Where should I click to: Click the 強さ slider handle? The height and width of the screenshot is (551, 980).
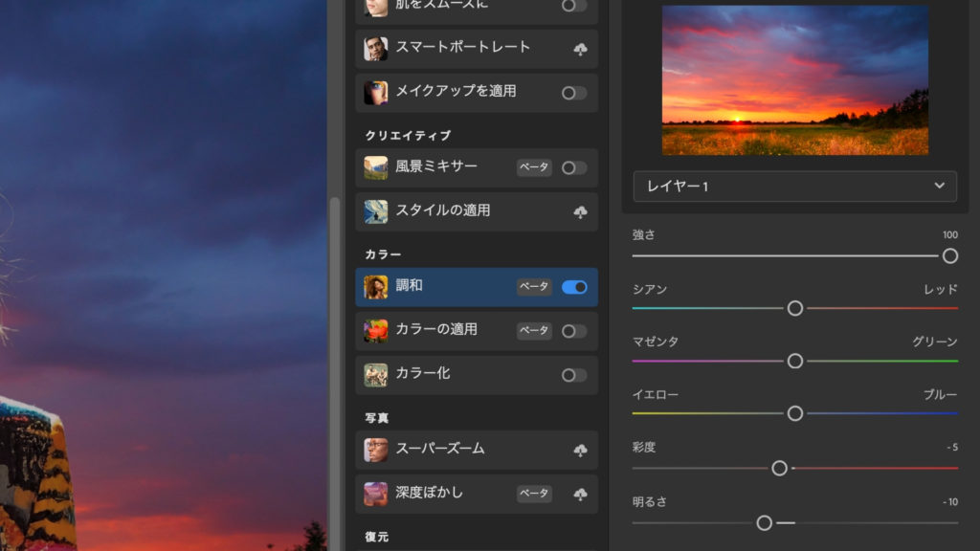click(950, 255)
